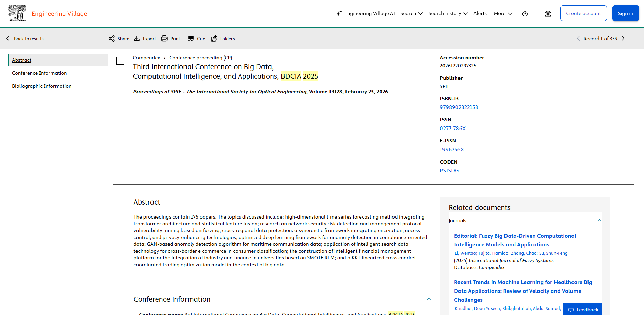
Task: Click the institution building icon
Action: pos(548,14)
